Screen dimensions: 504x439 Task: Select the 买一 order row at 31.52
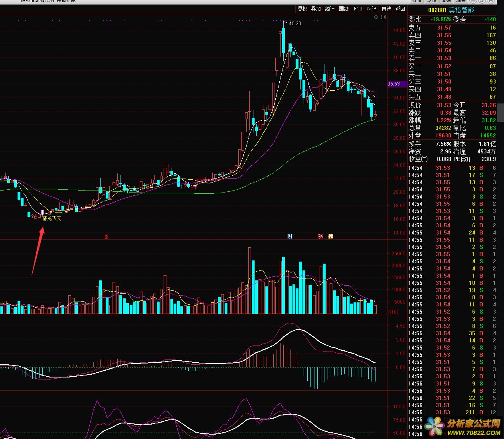[x=452, y=66]
